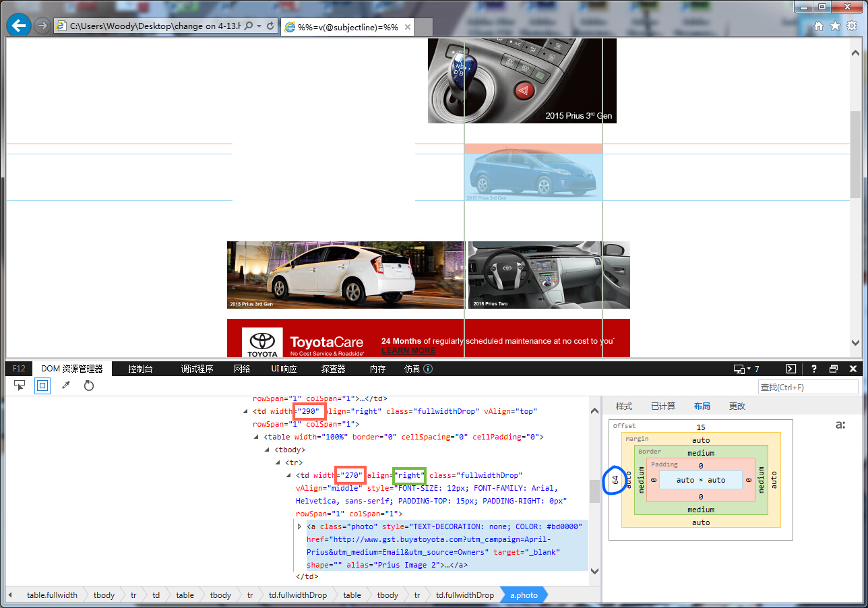Collapse the tbody node in DOM tree

point(268,450)
